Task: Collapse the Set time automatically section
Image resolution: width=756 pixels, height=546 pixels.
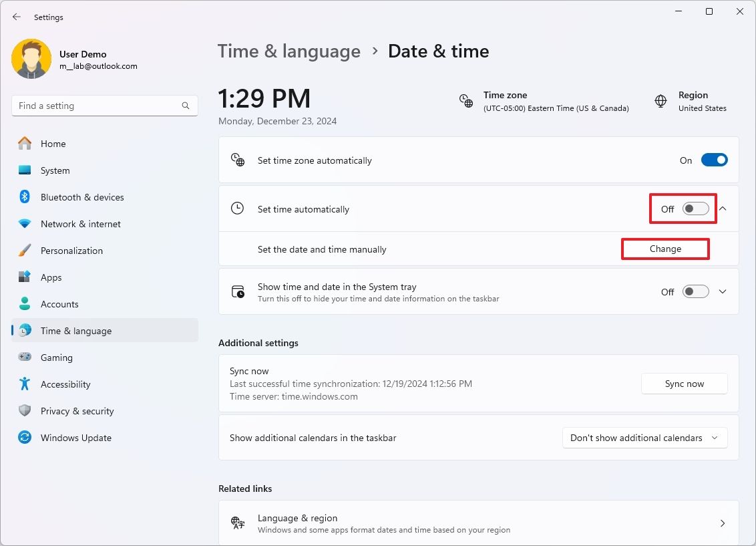Action: click(x=722, y=209)
